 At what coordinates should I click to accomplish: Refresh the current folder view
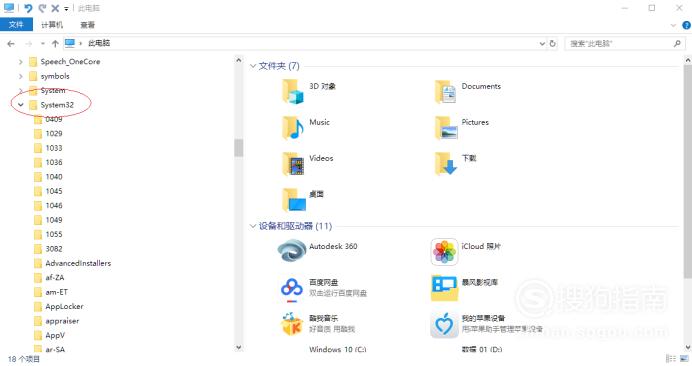pyautogui.click(x=552, y=43)
